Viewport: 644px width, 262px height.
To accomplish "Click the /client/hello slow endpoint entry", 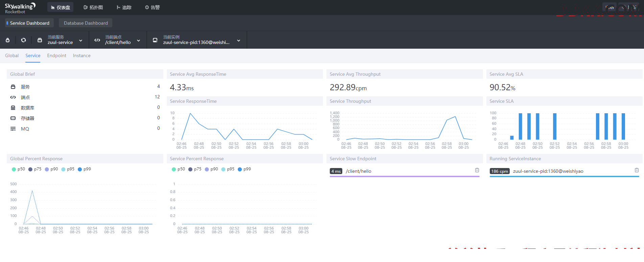I will (359, 171).
